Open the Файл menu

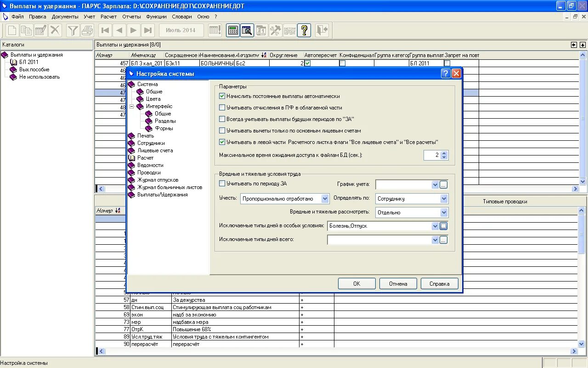coord(17,17)
